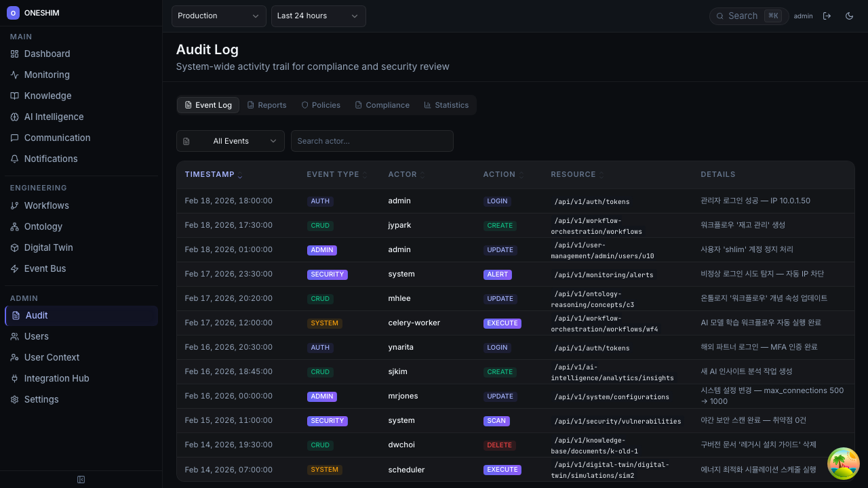Open the ONESHIM logo icon
The image size is (868, 488).
coord(13,13)
